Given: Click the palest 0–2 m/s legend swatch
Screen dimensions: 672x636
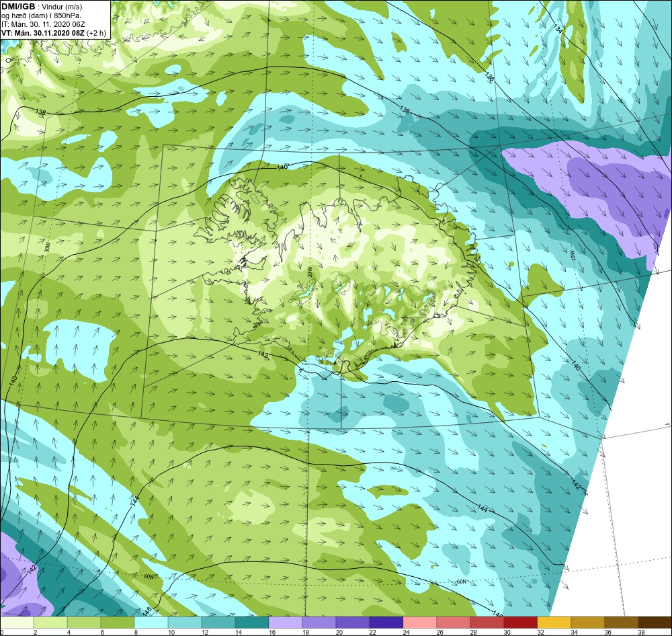Looking at the screenshot, I should pyautogui.click(x=17, y=623).
